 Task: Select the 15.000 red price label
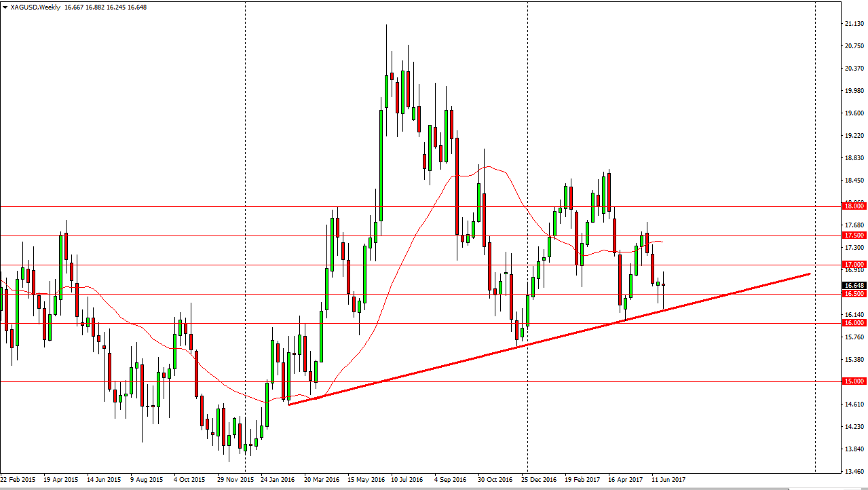coord(853,381)
